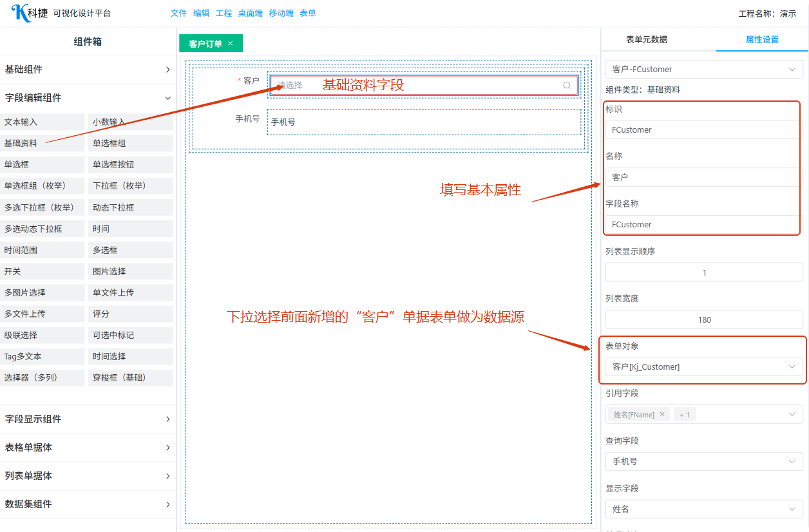Click the 列表宽度 input field
Viewport: 809px width, 532px height.
tap(704, 319)
